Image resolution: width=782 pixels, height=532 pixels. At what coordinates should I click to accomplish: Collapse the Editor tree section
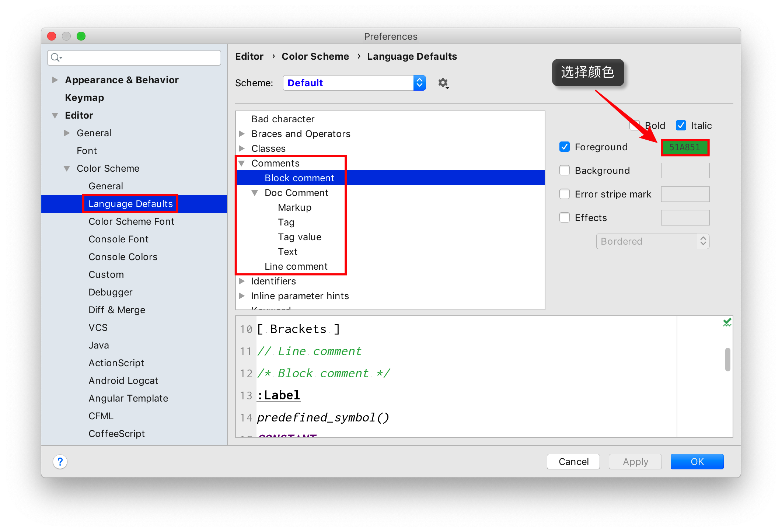[55, 115]
